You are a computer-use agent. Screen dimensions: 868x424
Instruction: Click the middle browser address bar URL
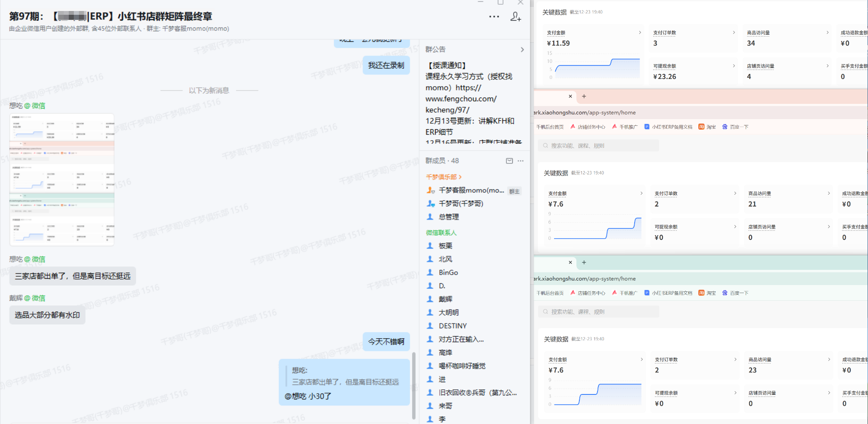585,113
